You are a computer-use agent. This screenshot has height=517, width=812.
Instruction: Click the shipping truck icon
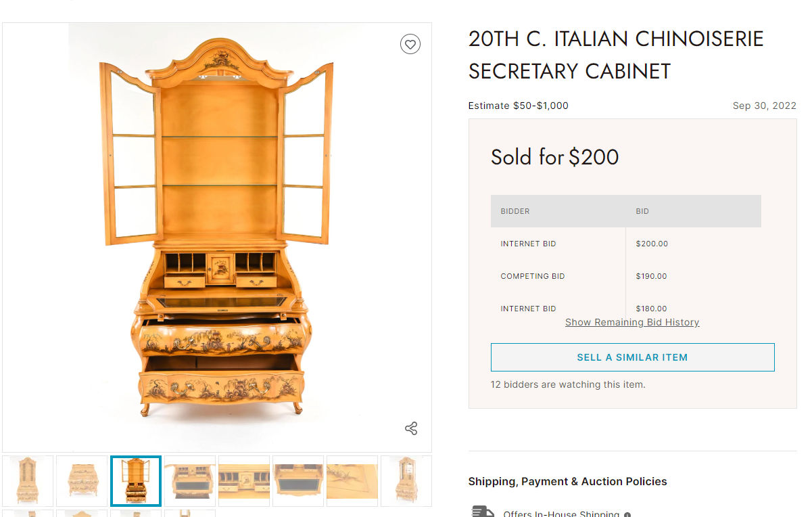click(483, 512)
